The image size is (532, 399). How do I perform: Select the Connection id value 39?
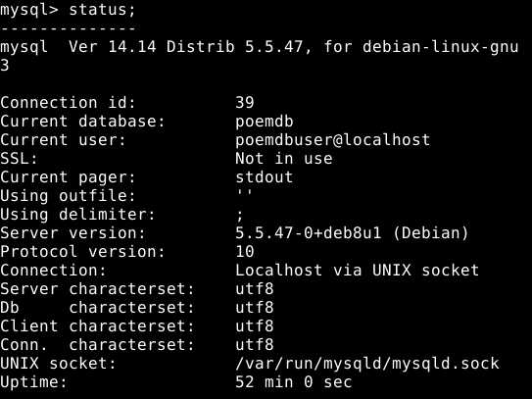pos(245,102)
